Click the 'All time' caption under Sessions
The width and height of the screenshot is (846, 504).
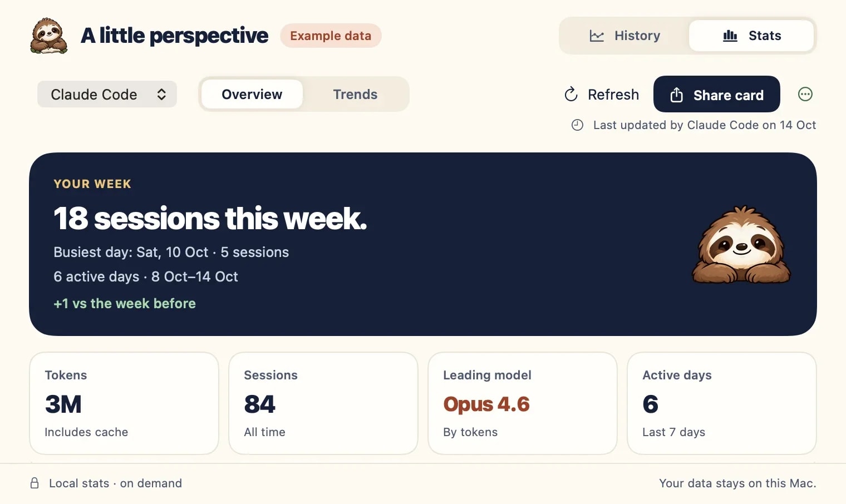[x=264, y=432]
